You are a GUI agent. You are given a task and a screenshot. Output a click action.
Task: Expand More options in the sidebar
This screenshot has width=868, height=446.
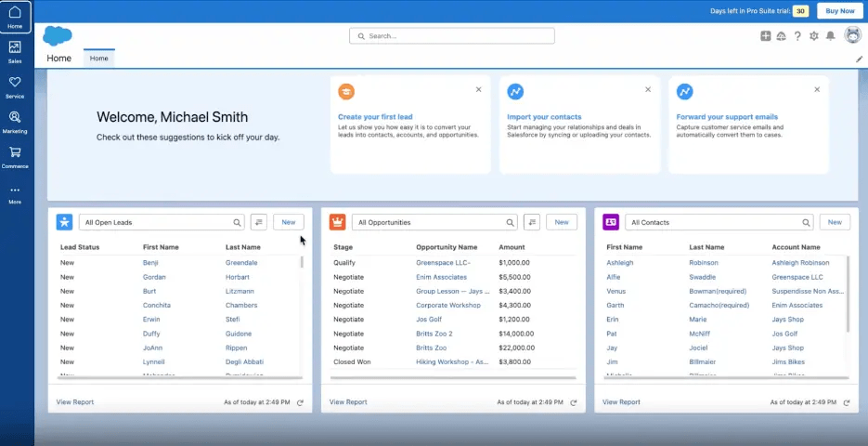(x=15, y=194)
